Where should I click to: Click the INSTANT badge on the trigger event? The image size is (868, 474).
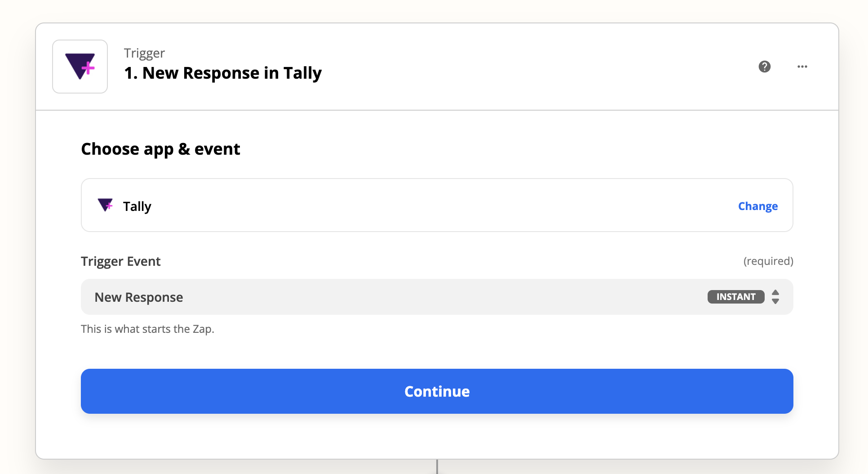735,297
